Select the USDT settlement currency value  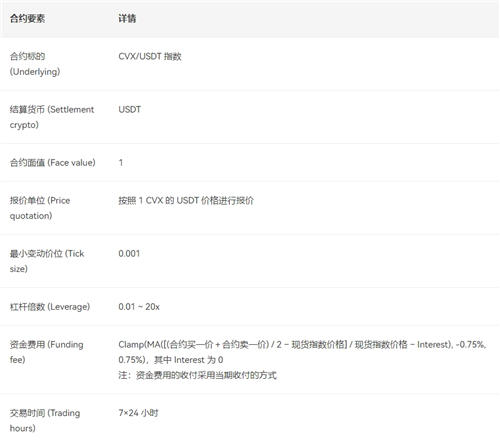tap(130, 110)
